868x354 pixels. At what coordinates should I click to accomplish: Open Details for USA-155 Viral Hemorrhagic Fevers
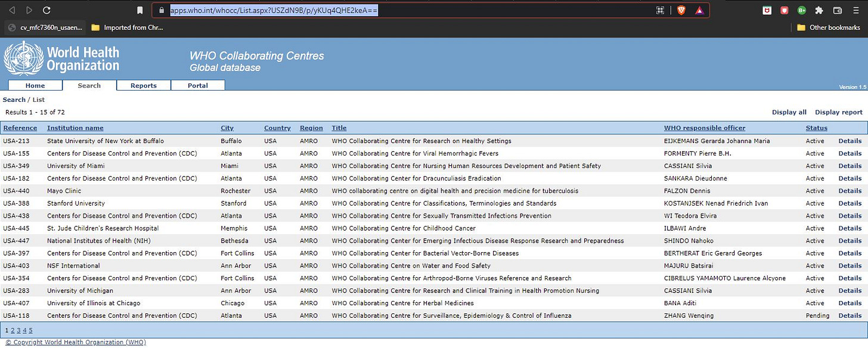tap(850, 153)
